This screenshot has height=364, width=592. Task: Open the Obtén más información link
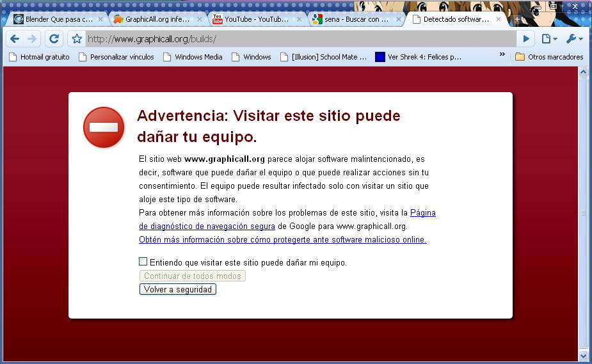point(283,239)
